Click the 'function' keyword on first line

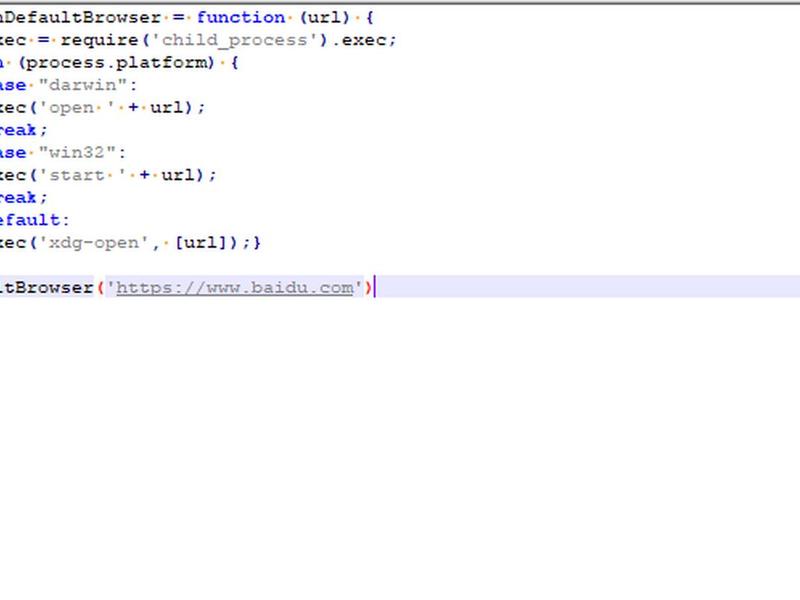[241, 17]
